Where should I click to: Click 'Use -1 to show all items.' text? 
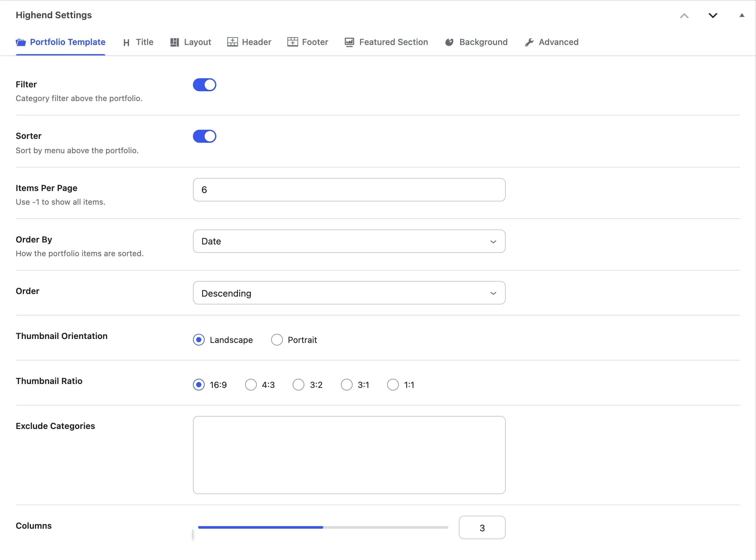pos(60,202)
